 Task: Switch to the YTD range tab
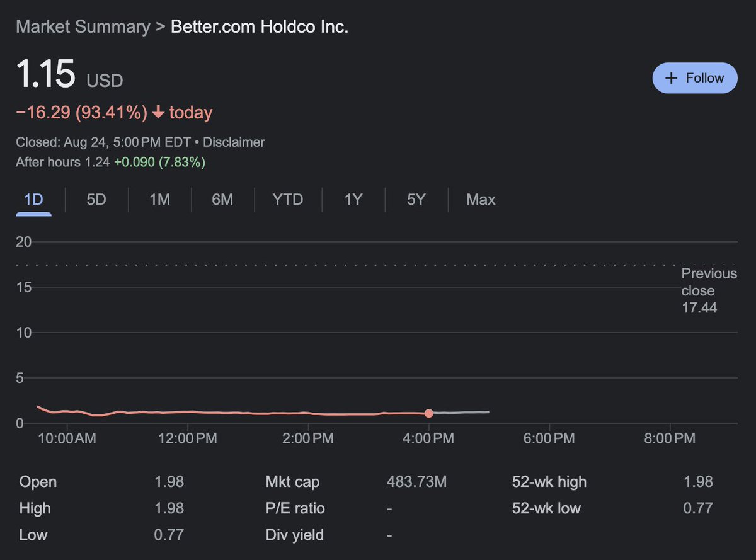click(288, 200)
